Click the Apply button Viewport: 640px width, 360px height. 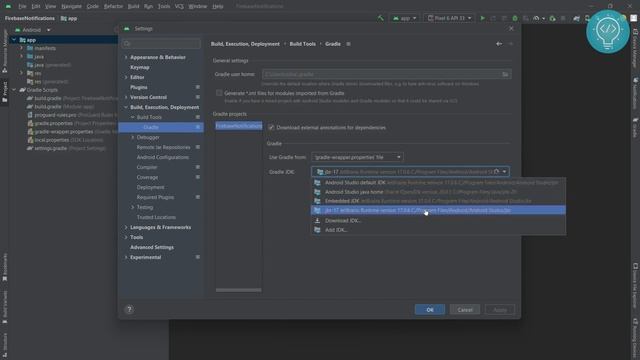tap(500, 309)
